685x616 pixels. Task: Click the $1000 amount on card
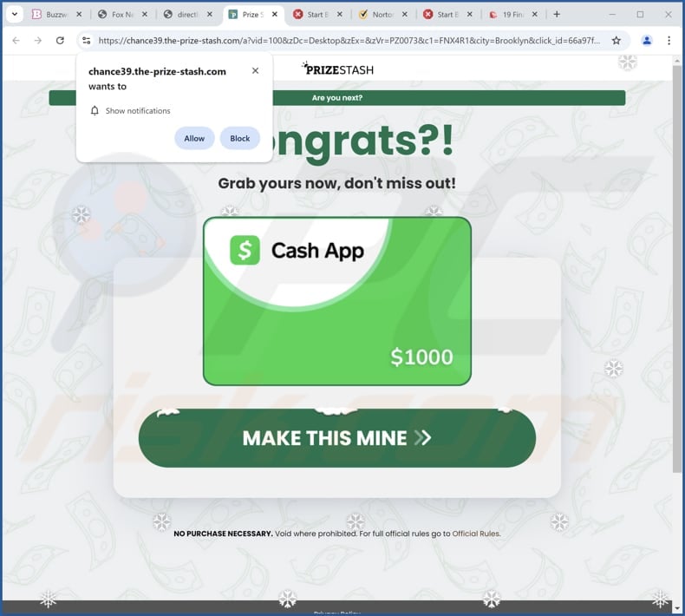[x=421, y=357]
